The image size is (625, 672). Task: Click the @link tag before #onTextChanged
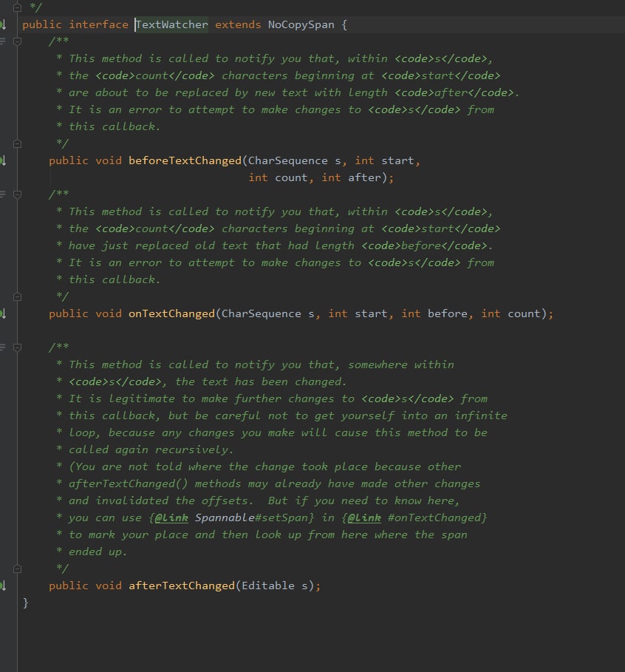[364, 517]
